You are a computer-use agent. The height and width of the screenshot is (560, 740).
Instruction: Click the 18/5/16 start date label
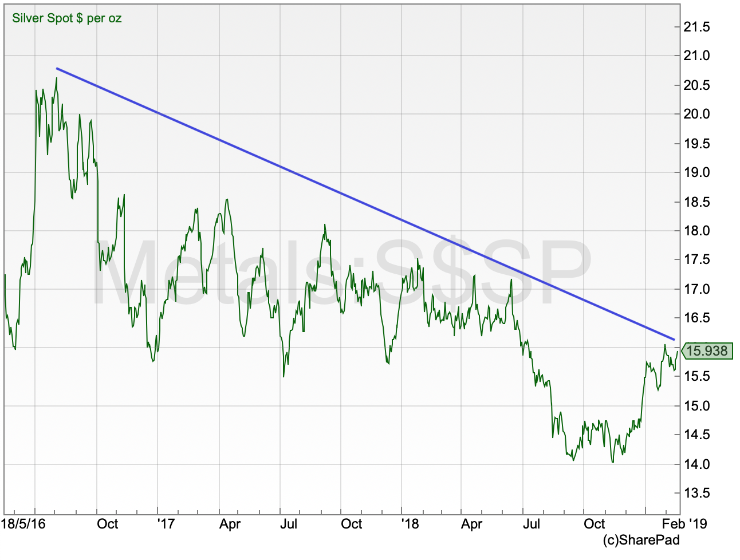(x=23, y=524)
